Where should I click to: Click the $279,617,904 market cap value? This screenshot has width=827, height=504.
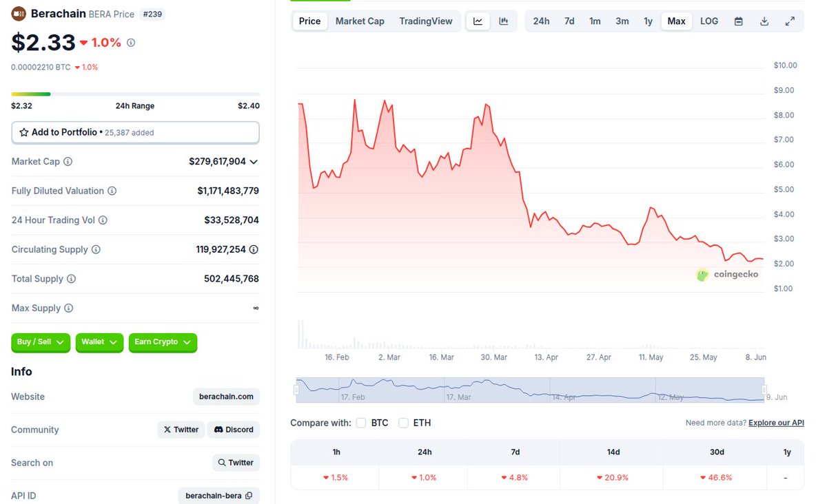[x=217, y=162]
